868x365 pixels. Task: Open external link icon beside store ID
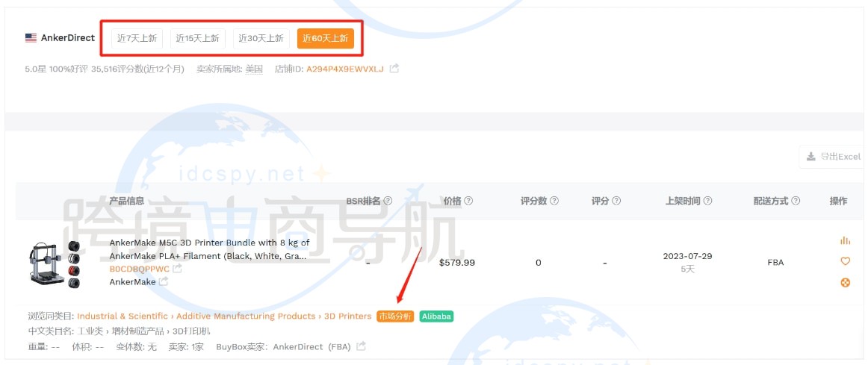[x=394, y=69]
